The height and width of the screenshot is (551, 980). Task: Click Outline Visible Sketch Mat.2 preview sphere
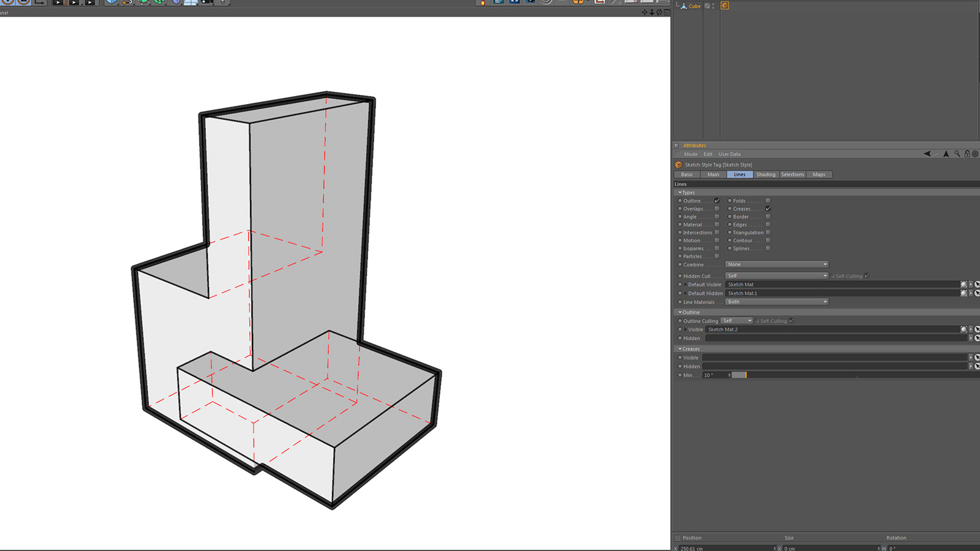(x=963, y=329)
